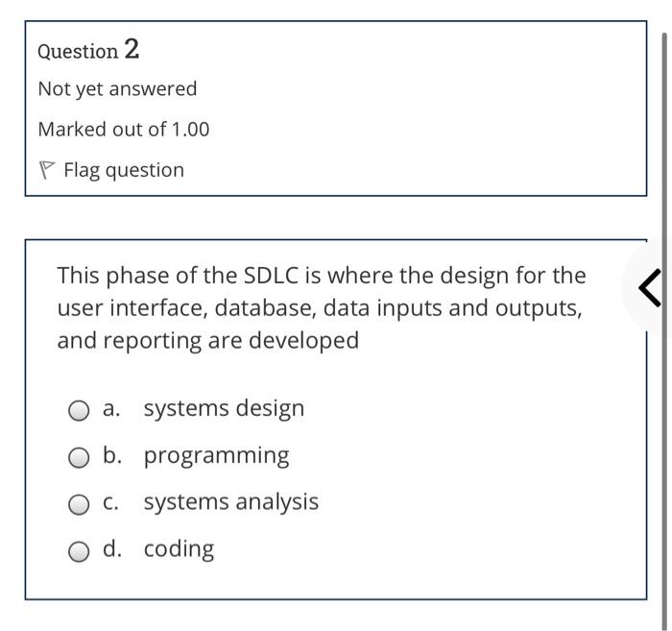Screen dimensions: 672x631
Task: Click the letter "b." option marker
Action: tap(112, 455)
